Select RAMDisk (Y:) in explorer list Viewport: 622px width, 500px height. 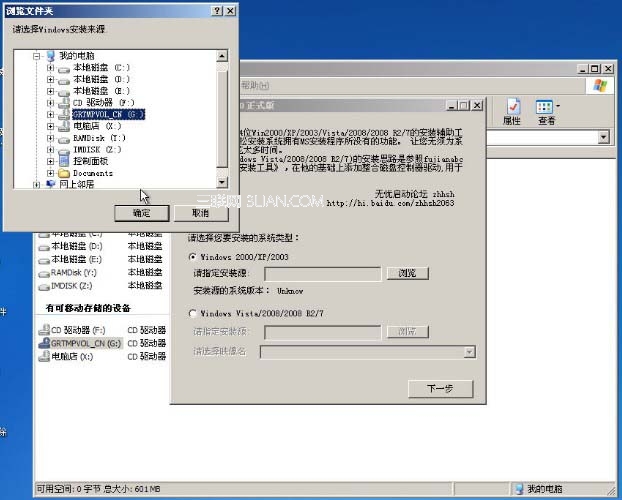click(67, 273)
